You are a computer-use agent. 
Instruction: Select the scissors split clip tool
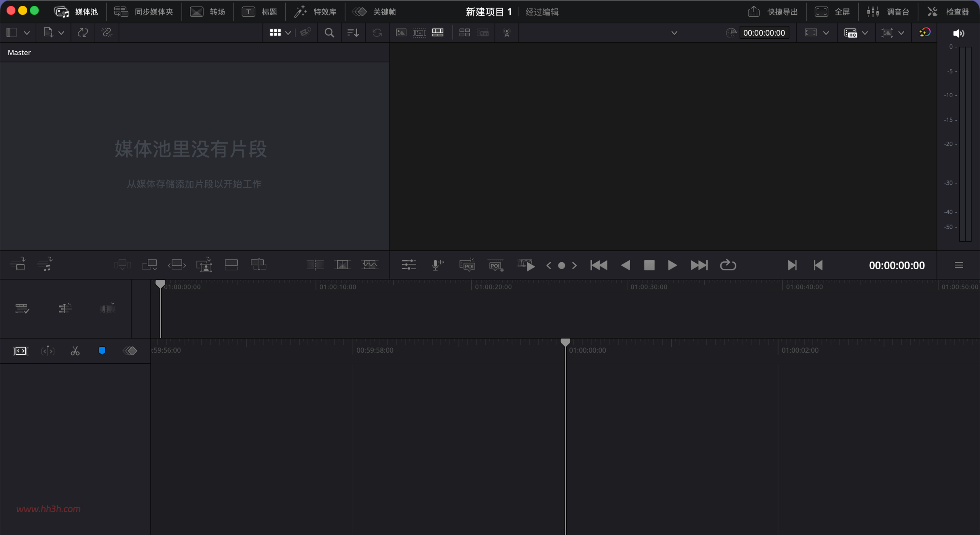[x=75, y=351]
